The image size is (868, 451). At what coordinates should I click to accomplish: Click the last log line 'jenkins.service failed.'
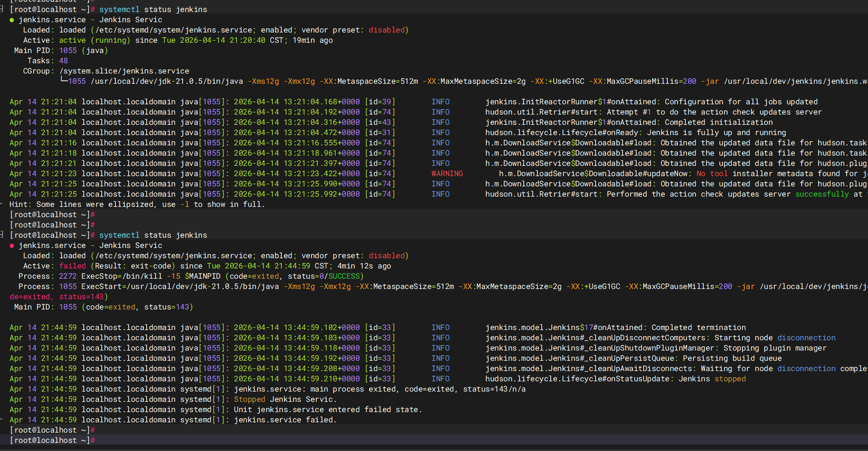click(285, 420)
